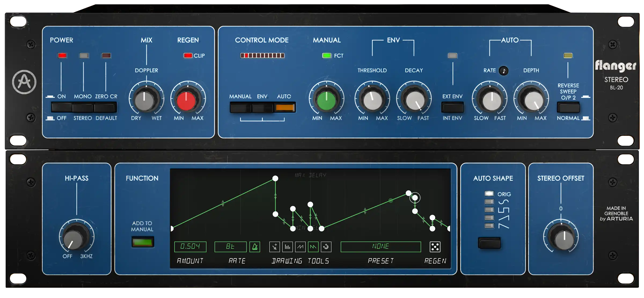This screenshot has height=298, width=644.
Task: Click the dice Regen randomize icon
Action: pos(435,247)
